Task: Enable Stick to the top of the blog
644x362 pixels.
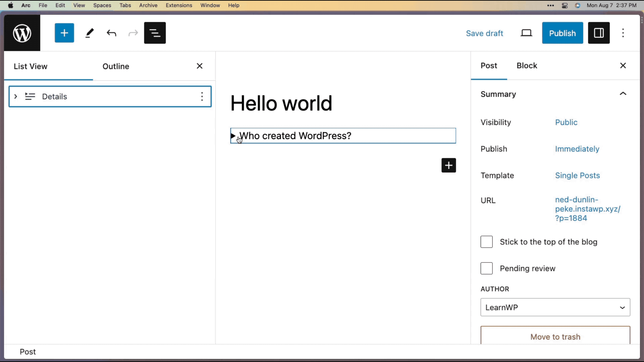Action: 486,242
